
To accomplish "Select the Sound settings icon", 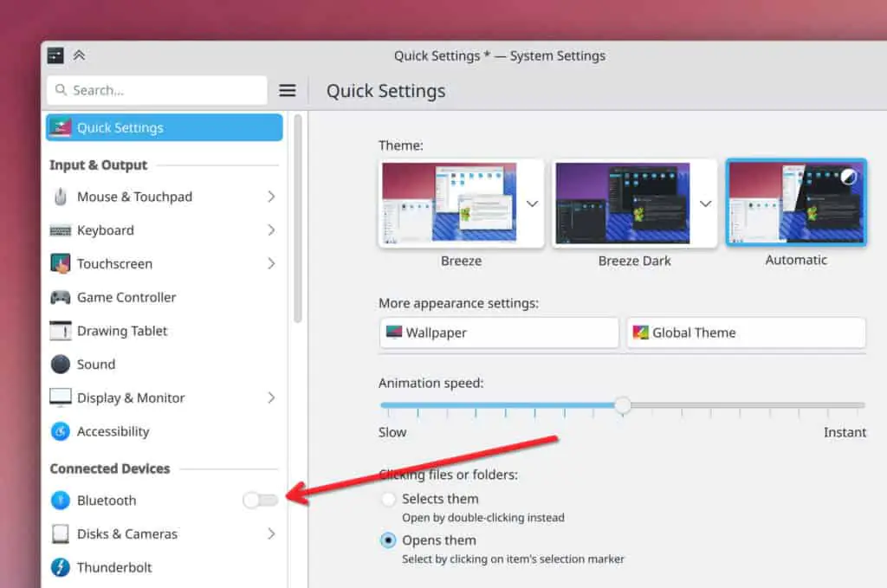I will [61, 364].
